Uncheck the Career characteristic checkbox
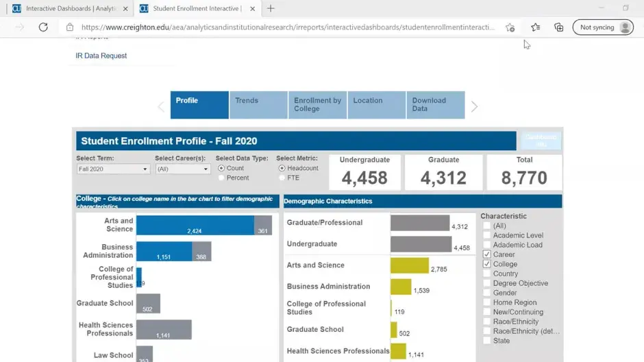The width and height of the screenshot is (644, 362). click(487, 254)
